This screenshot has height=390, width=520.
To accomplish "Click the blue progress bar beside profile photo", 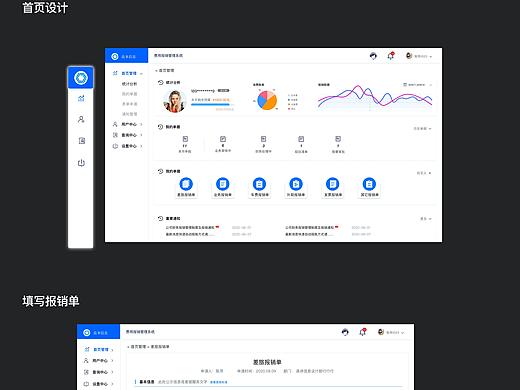I will click(211, 104).
